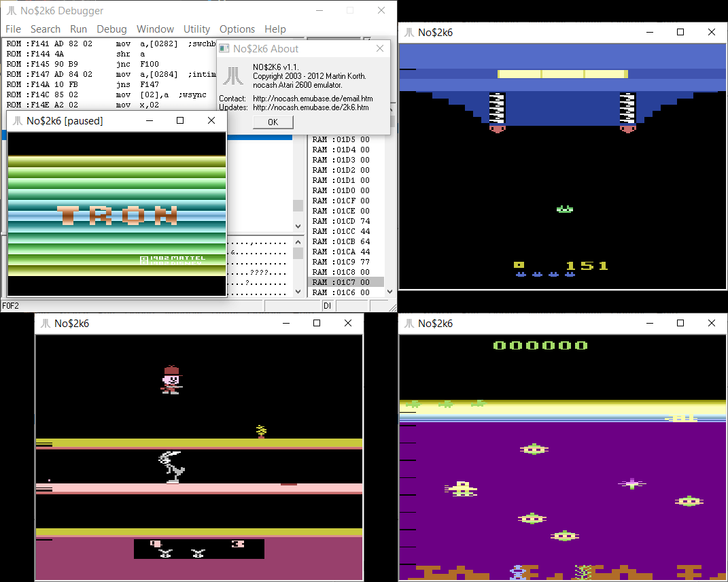Minimize the top-right game window

pyautogui.click(x=650, y=32)
